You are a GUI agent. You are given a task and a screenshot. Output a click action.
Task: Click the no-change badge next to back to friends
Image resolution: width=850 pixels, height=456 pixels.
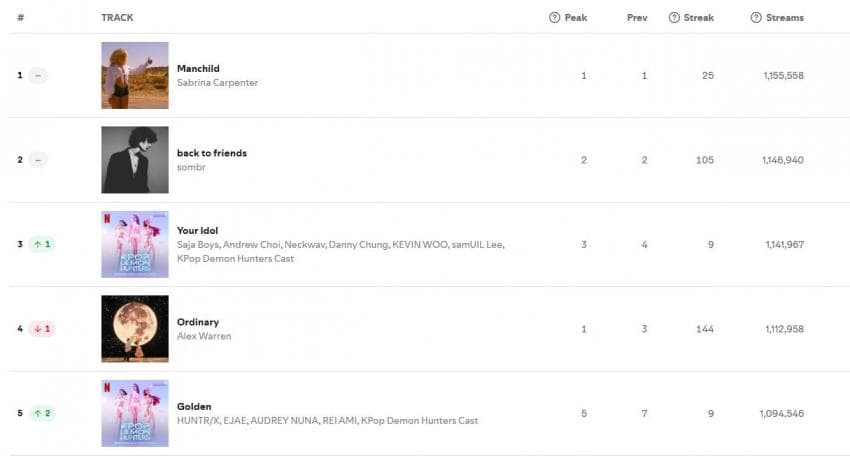click(38, 160)
